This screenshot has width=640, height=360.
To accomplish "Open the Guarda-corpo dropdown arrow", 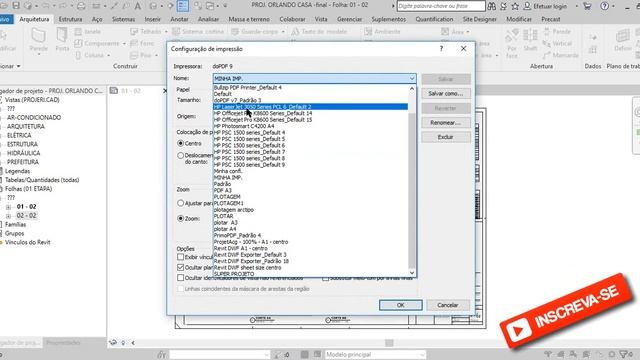I will tap(283, 31).
